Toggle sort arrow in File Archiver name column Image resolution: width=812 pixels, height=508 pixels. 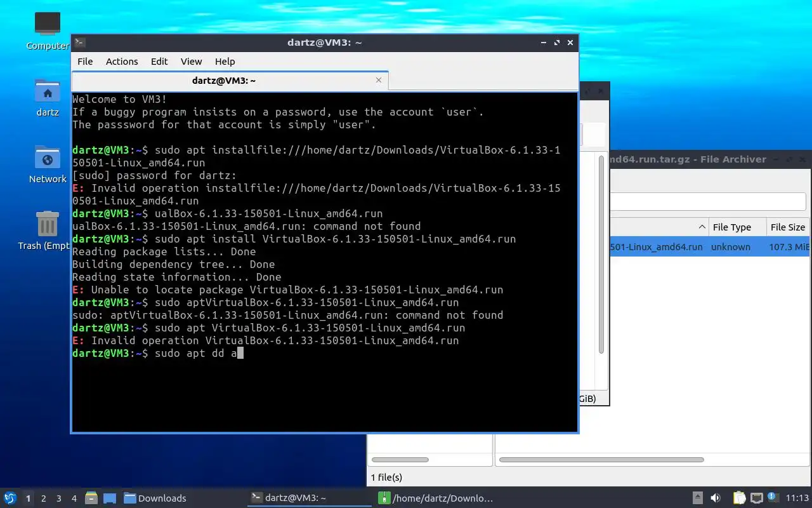tap(702, 227)
